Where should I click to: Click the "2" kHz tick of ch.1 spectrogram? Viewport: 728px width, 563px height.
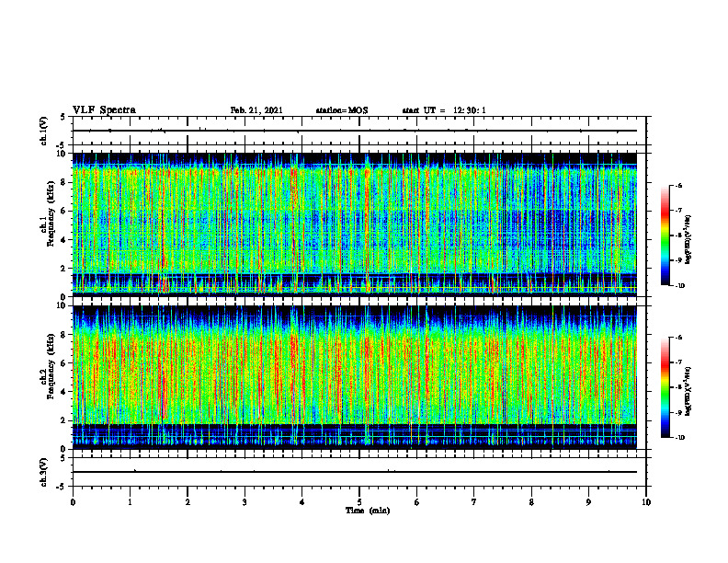pyautogui.click(x=64, y=269)
